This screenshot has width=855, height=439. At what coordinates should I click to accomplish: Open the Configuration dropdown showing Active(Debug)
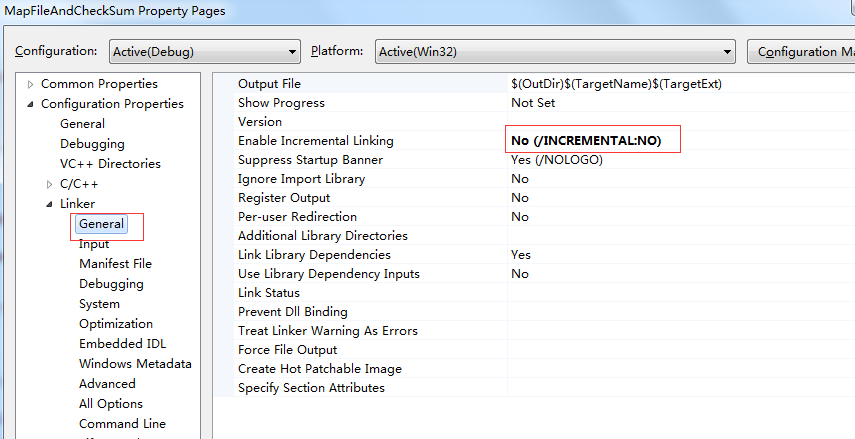tap(204, 52)
